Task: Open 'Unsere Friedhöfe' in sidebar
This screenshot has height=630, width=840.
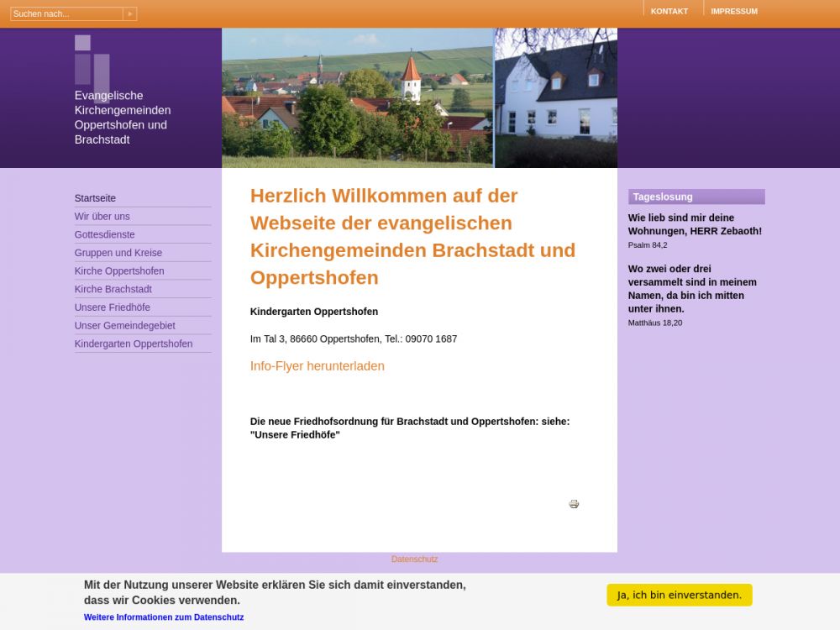Action: click(x=112, y=307)
